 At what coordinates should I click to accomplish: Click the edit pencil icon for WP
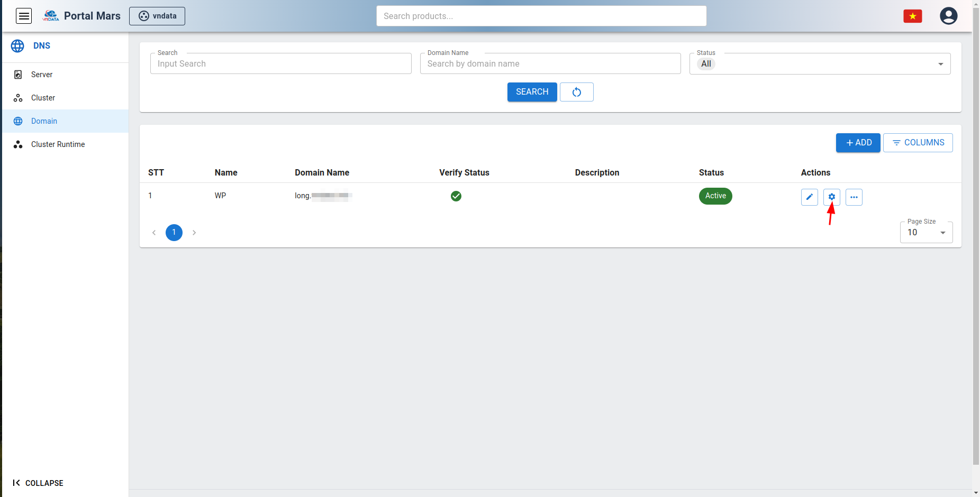pyautogui.click(x=809, y=197)
